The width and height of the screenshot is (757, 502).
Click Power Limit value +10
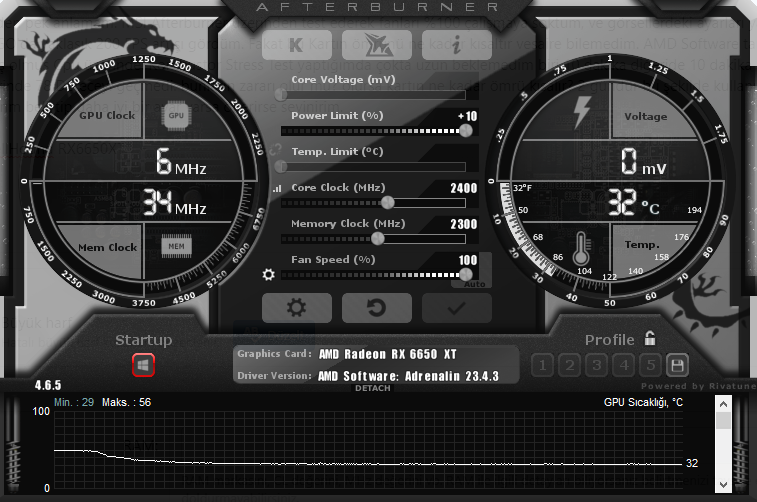[468, 116]
